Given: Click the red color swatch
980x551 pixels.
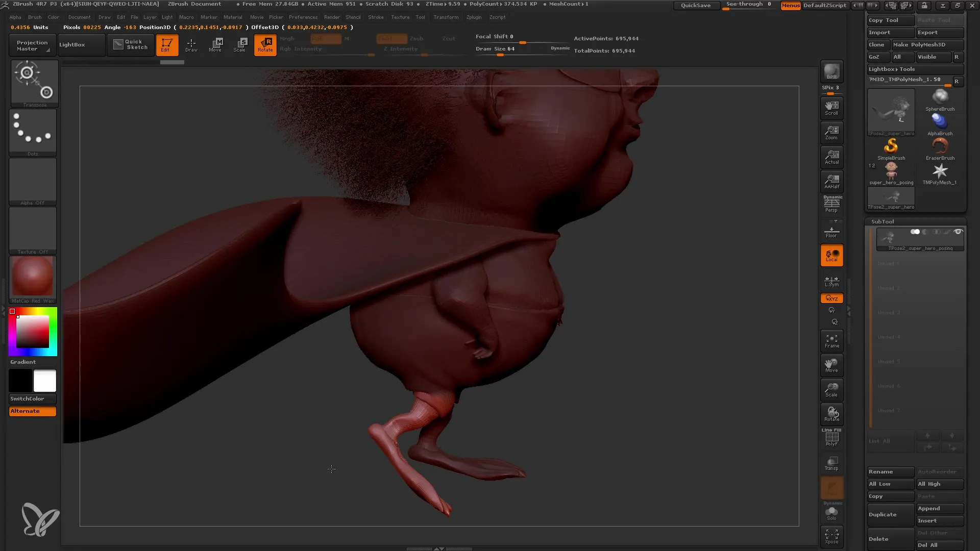Looking at the screenshot, I should (12, 311).
